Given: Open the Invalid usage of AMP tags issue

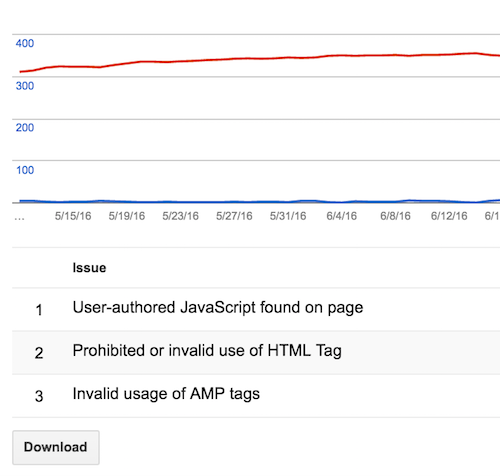Looking at the screenshot, I should point(166,394).
